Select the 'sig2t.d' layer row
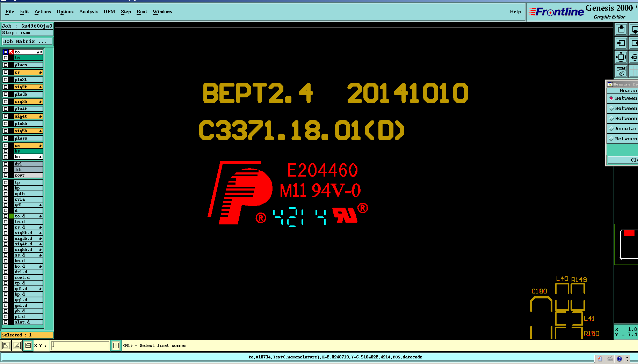The width and height of the screenshot is (638, 364). (28, 233)
